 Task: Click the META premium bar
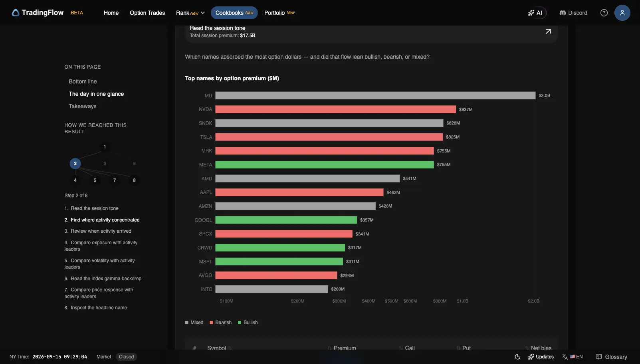click(x=325, y=164)
